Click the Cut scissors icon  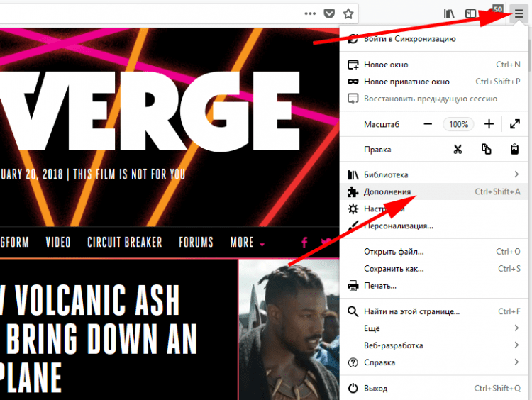tap(458, 150)
